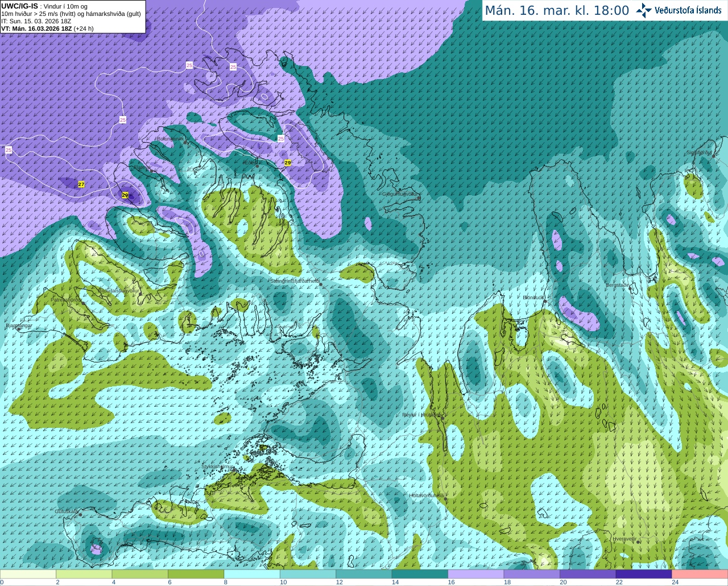Click the Holtavörðuheiði station label
The height and width of the screenshot is (586, 728).
pyautogui.click(x=427, y=496)
